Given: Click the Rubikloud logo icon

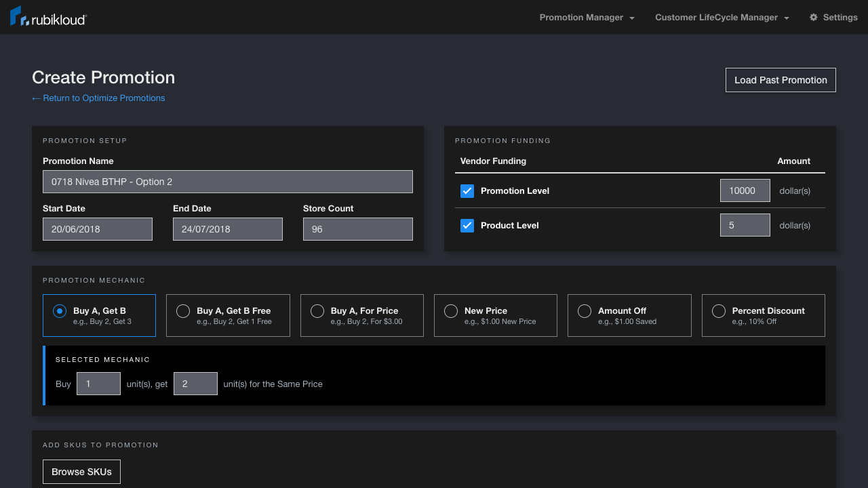Looking at the screenshot, I should point(18,17).
